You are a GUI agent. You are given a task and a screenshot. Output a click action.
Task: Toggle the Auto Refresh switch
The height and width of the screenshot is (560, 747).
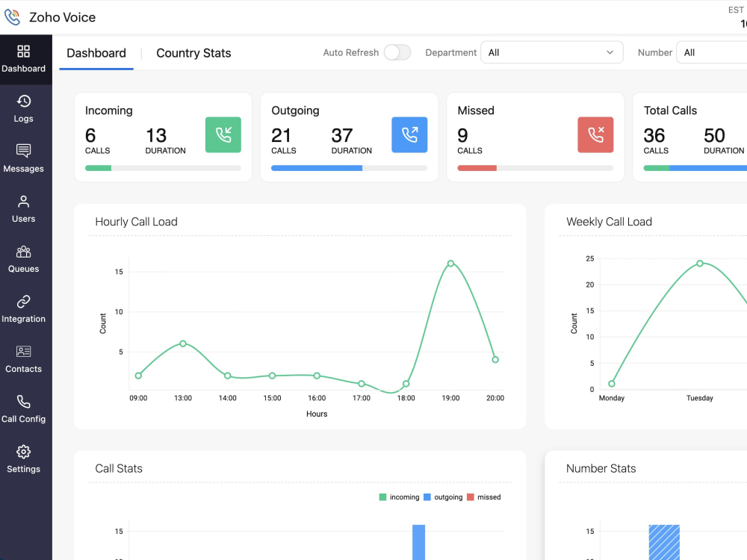click(x=397, y=52)
